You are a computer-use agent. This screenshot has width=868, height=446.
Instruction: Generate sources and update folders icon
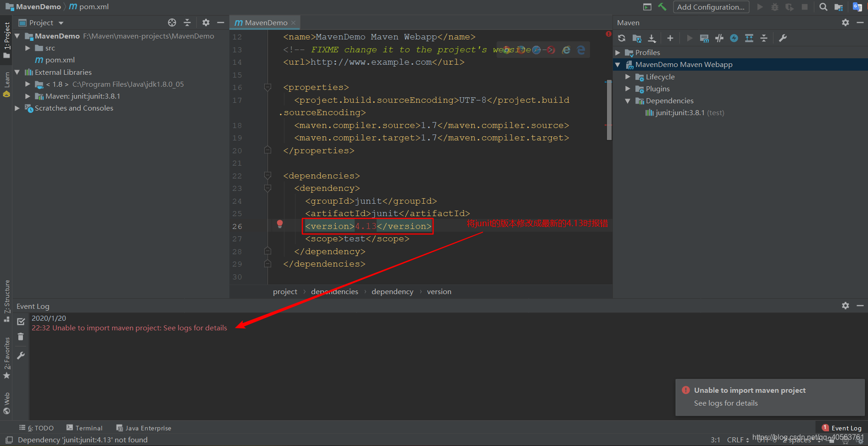click(x=637, y=38)
